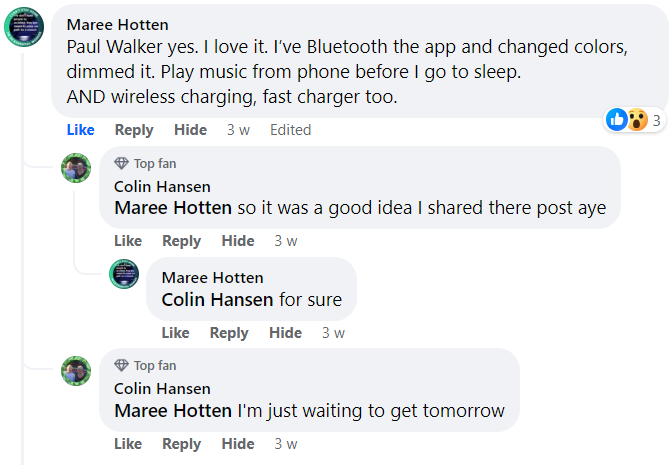Hide Colin's 'waiting to get tomorrow' comment
This screenshot has width=671, height=465.
pos(238,444)
